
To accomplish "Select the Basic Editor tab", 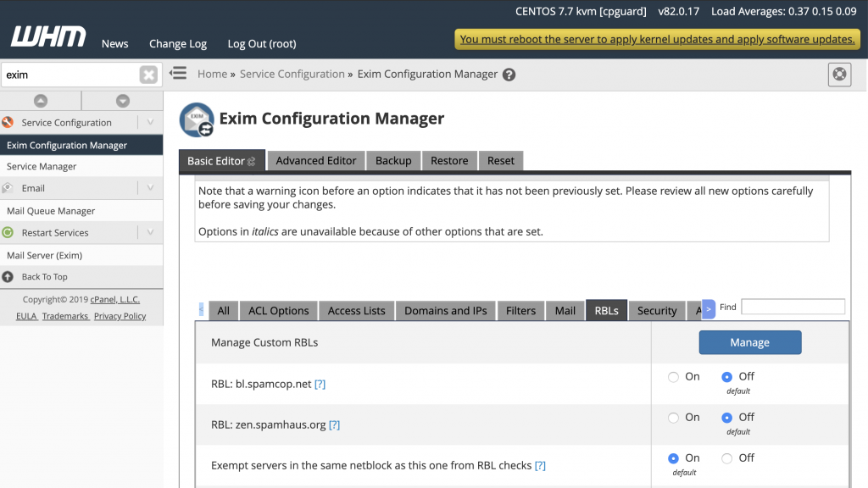I will point(221,160).
